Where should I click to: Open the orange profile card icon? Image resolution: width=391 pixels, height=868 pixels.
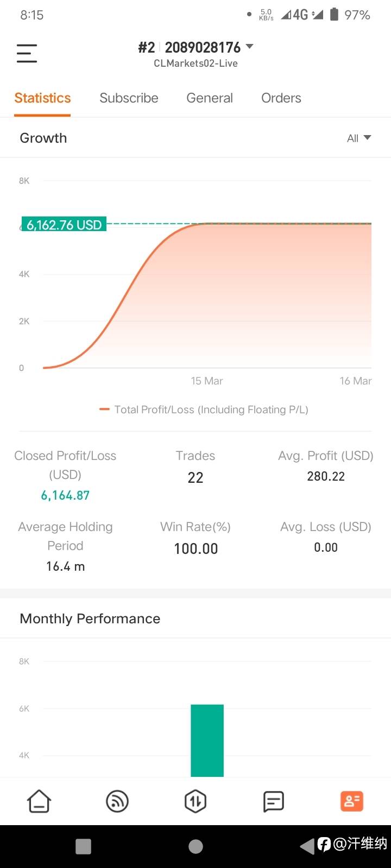(x=351, y=801)
